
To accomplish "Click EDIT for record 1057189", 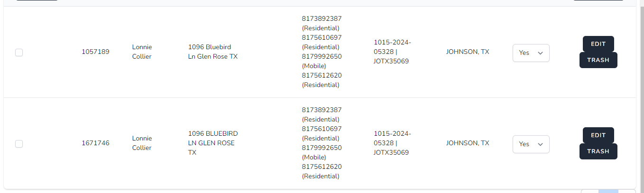I will pyautogui.click(x=598, y=44).
